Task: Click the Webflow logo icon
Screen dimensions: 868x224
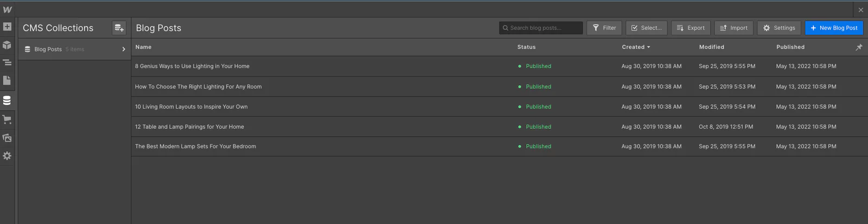Action: click(7, 9)
